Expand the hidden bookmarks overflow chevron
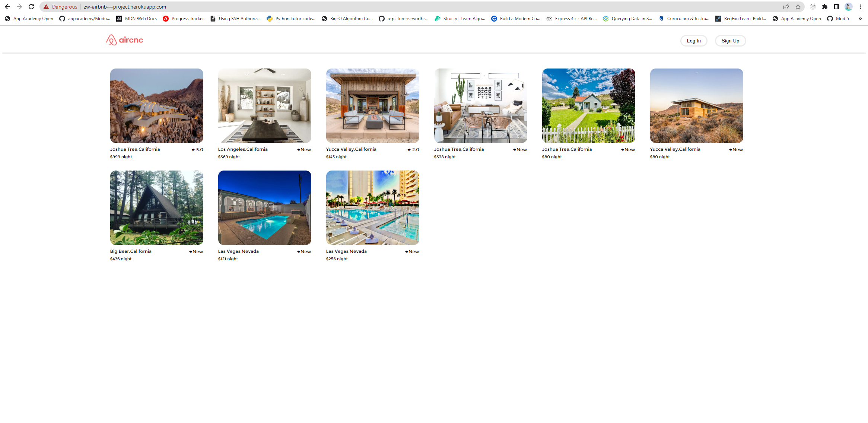 click(x=860, y=19)
